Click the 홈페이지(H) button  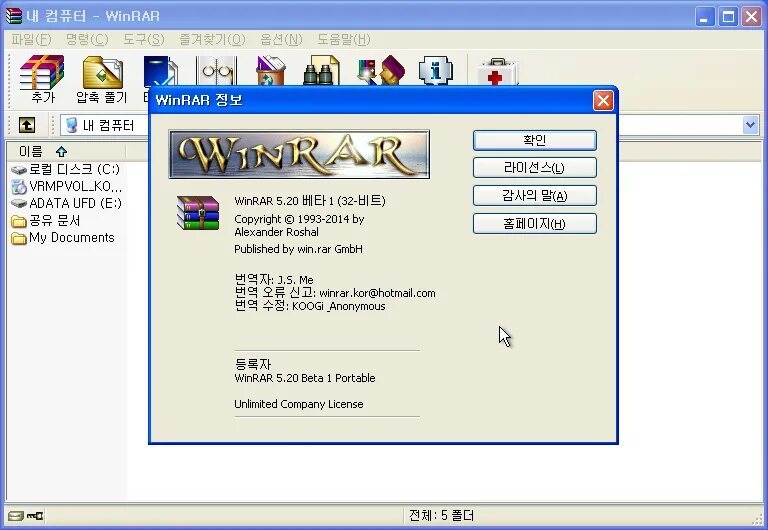(x=535, y=224)
